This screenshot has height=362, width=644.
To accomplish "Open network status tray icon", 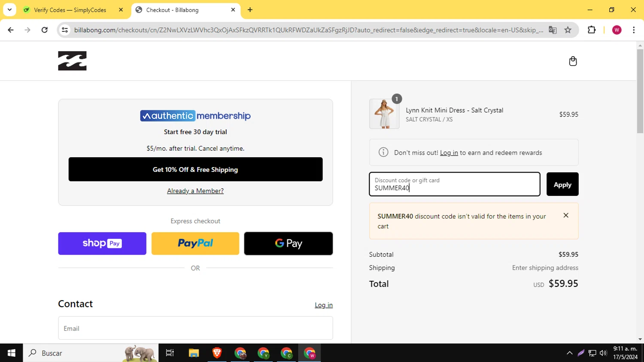I will point(592,353).
